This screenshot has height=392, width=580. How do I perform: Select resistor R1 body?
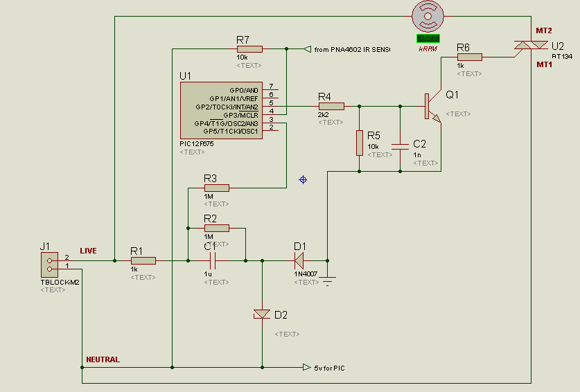[x=143, y=260]
